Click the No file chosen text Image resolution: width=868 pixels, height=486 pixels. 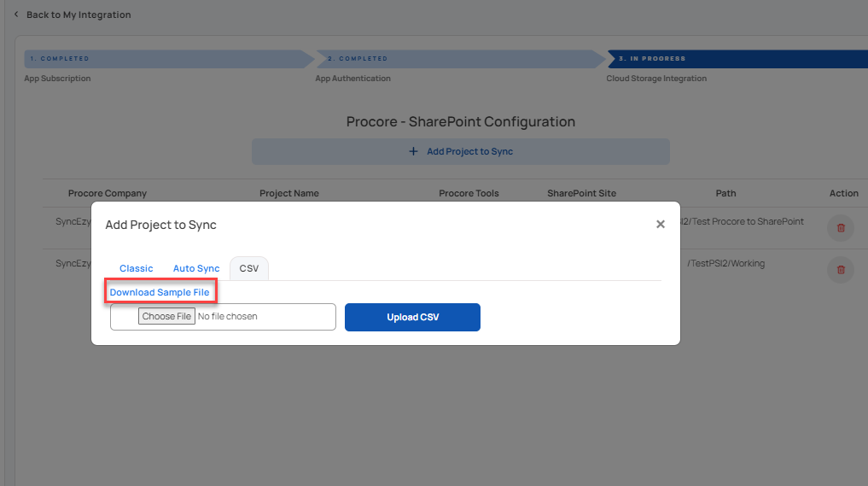coord(228,316)
